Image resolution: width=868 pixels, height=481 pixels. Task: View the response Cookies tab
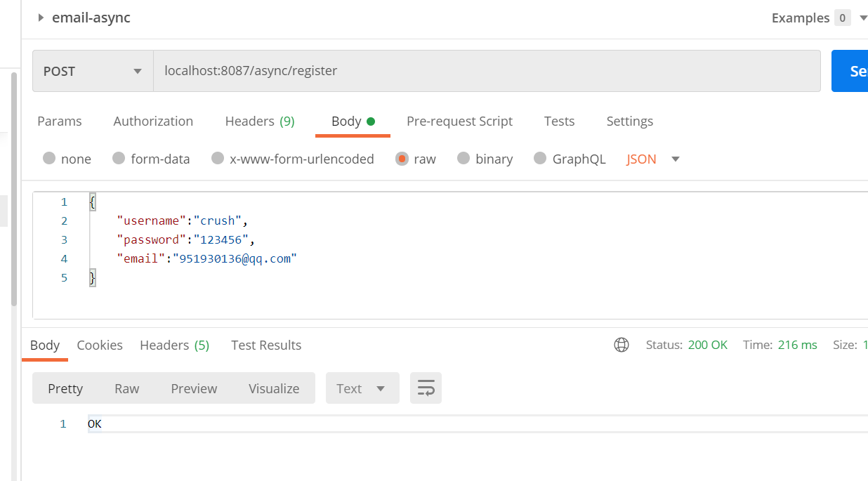coord(100,345)
